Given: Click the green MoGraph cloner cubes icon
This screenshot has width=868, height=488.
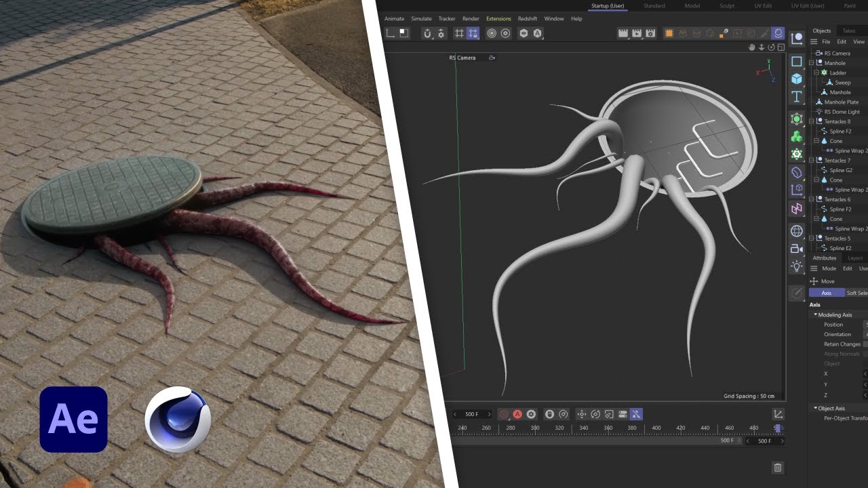Looking at the screenshot, I should point(797,137).
